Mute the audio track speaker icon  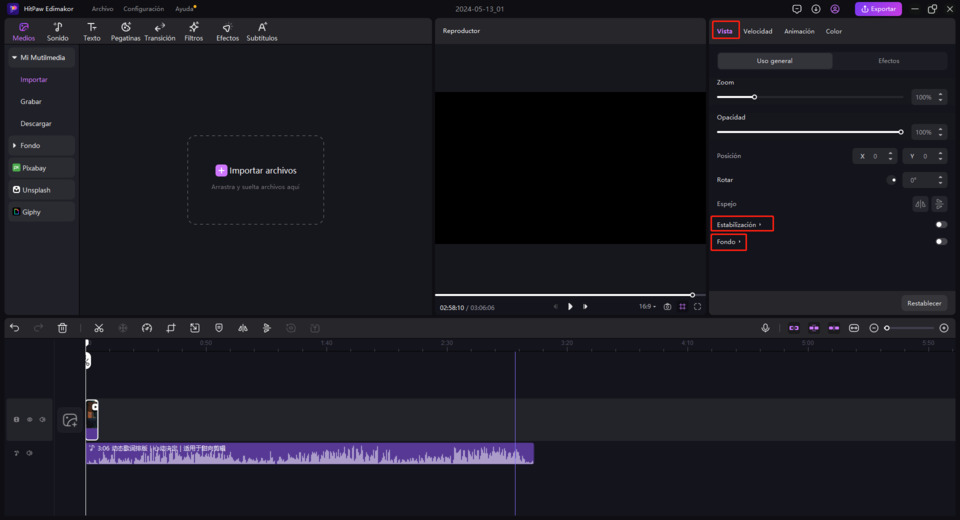(x=29, y=453)
